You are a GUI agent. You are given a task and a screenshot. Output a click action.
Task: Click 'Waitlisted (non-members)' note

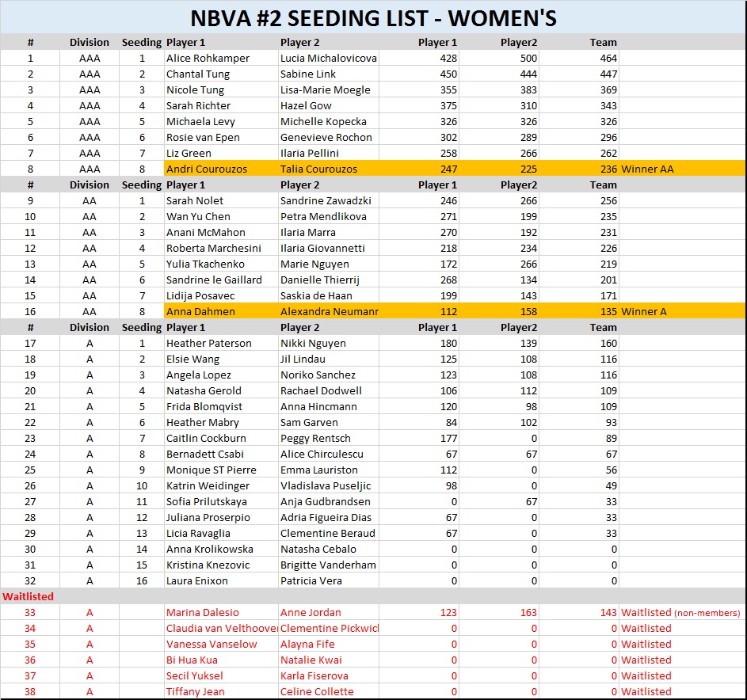(x=680, y=612)
